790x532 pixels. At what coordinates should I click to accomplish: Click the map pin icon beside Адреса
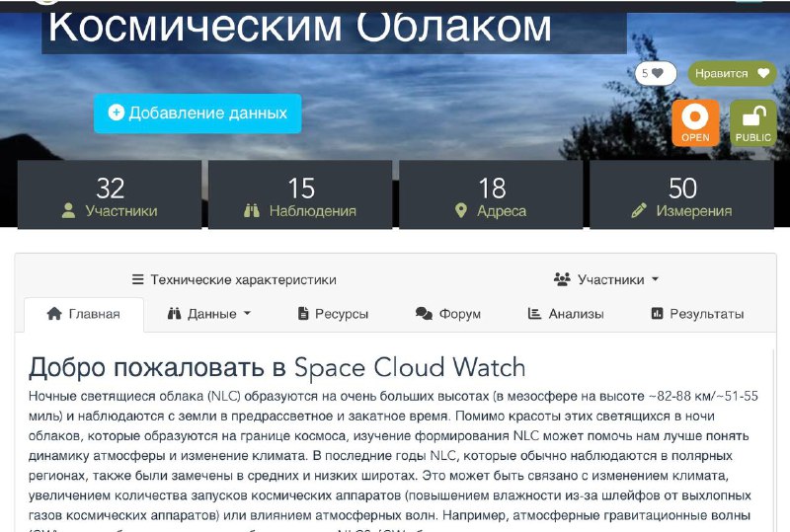460,210
